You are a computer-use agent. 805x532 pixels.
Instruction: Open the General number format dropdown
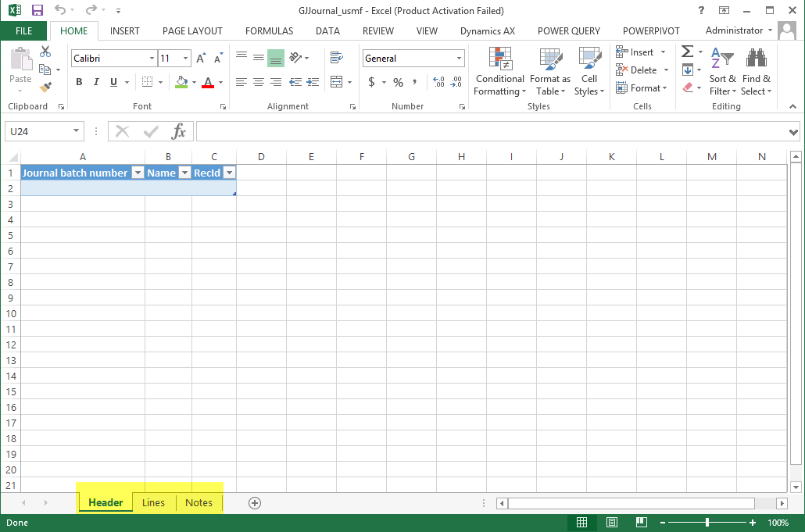(459, 59)
